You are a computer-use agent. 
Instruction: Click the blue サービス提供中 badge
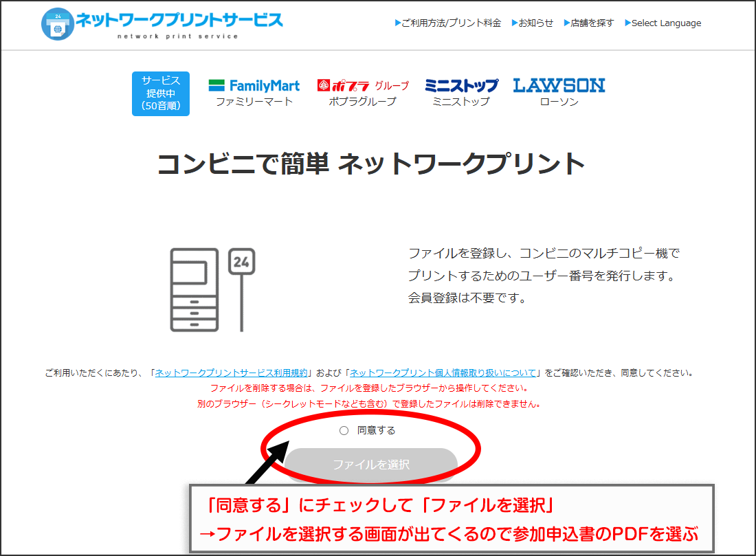pos(161,93)
